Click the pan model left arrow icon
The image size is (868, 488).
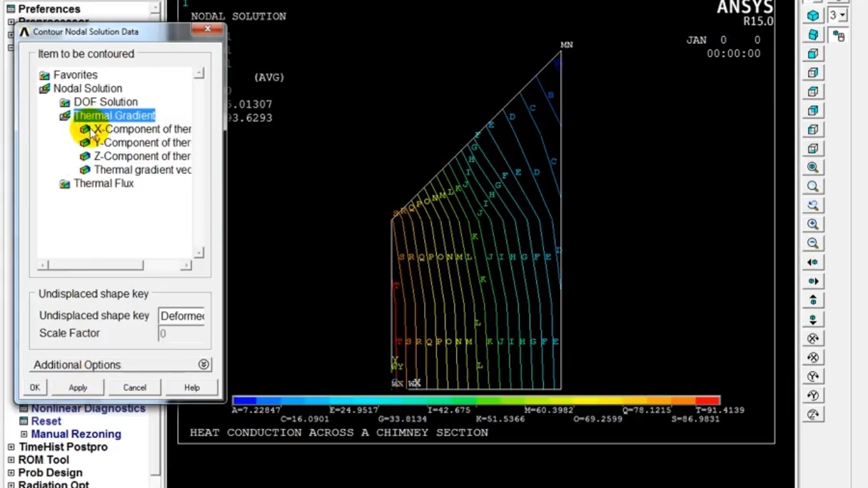click(813, 262)
